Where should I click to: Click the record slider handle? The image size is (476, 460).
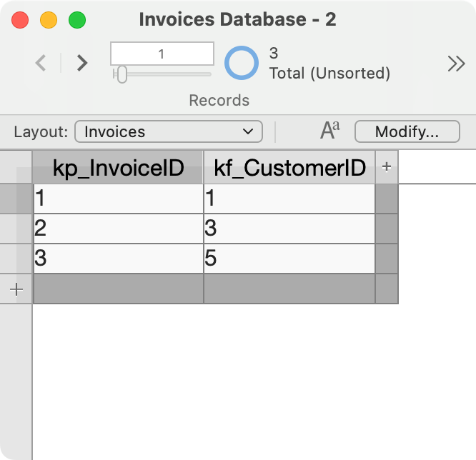(x=122, y=74)
